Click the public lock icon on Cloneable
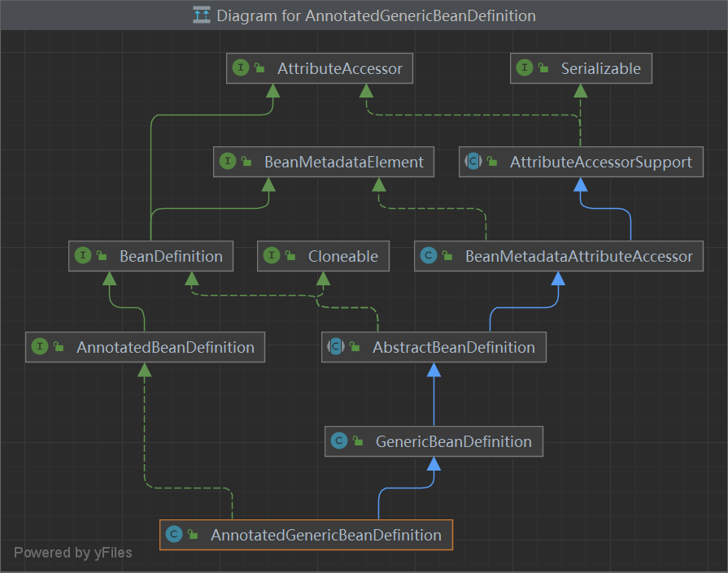The height and width of the screenshot is (573, 728). (290, 256)
